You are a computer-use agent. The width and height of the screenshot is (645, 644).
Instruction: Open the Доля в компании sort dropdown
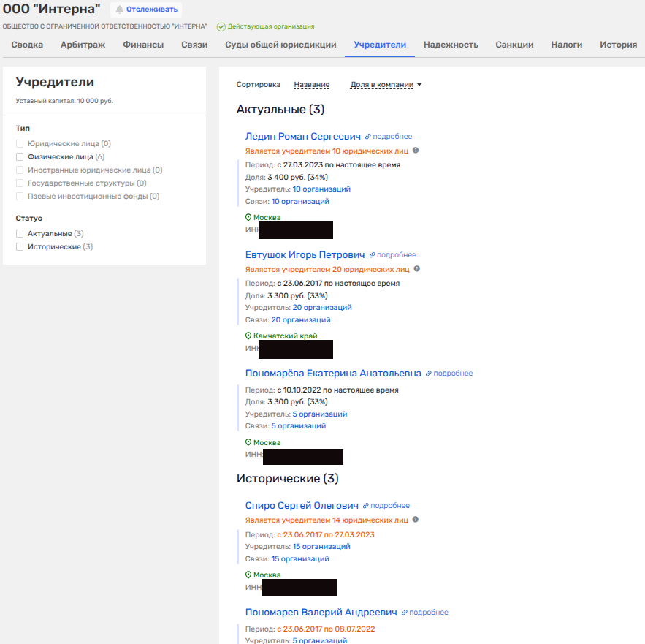pos(386,85)
